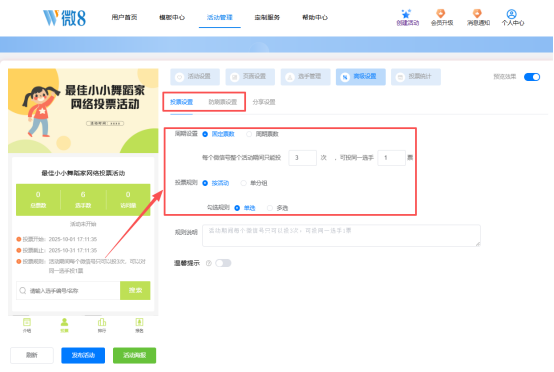Click the green 搜索 button
554x372 pixels.
(x=135, y=290)
